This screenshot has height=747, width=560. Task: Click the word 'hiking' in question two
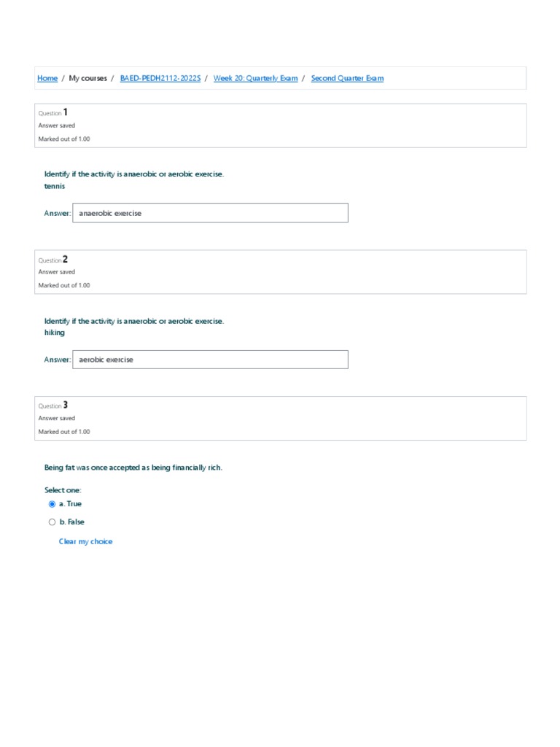point(55,333)
